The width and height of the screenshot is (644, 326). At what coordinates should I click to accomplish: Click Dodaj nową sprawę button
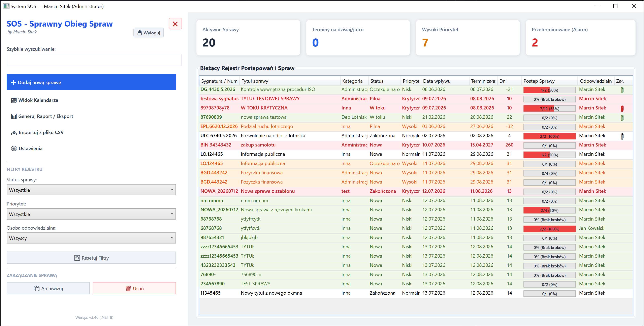(91, 82)
